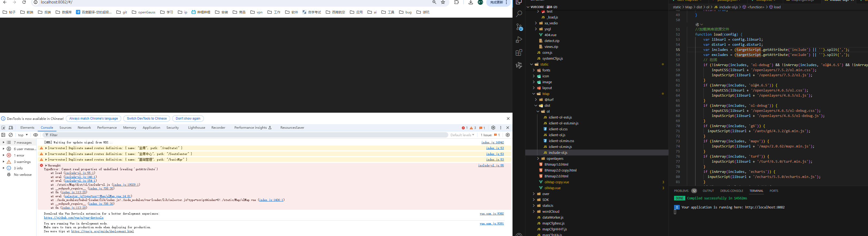This screenshot has height=236, width=868.
Task: Click the Chrome address bar
Action: click(x=232, y=2)
